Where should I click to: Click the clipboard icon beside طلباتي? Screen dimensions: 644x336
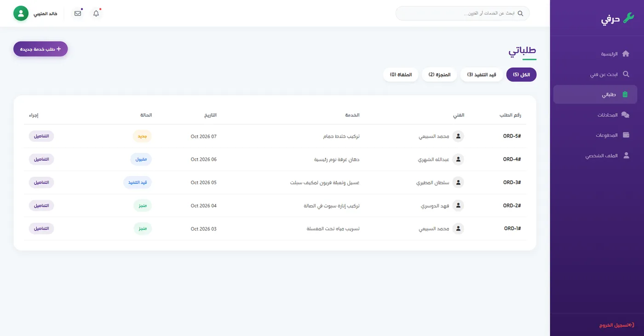click(625, 94)
